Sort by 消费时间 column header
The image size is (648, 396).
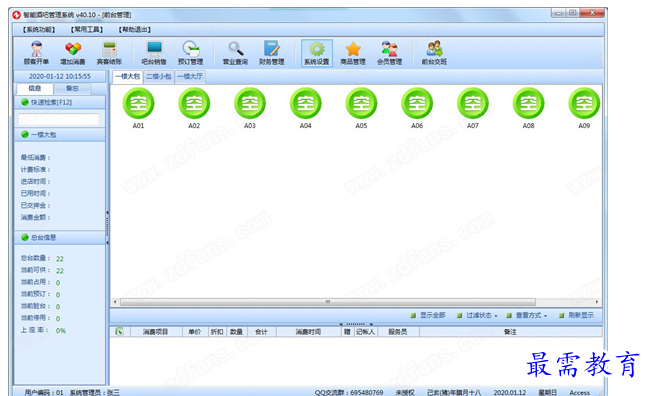click(308, 332)
